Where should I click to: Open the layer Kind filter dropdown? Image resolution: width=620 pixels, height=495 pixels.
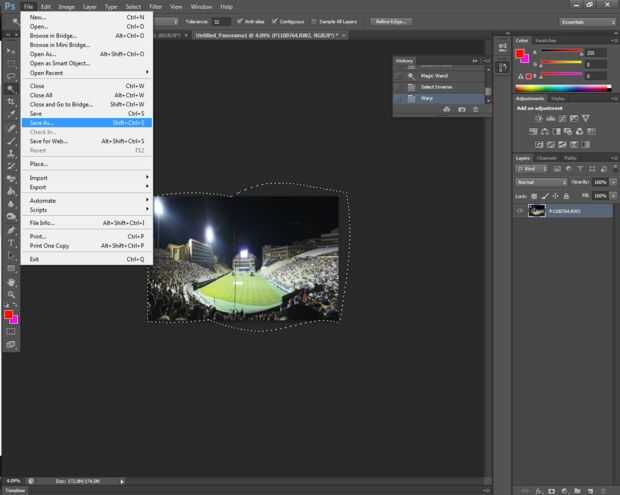point(532,169)
